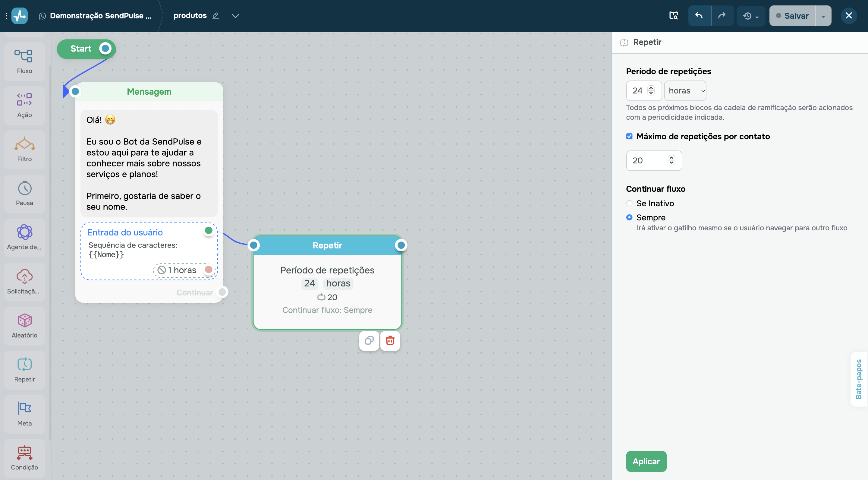Open the Salvar options dropdown arrow

823,16
